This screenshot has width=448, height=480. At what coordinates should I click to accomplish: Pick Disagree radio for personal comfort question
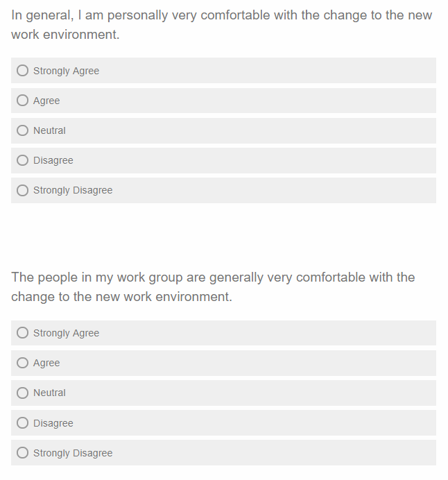point(23,160)
